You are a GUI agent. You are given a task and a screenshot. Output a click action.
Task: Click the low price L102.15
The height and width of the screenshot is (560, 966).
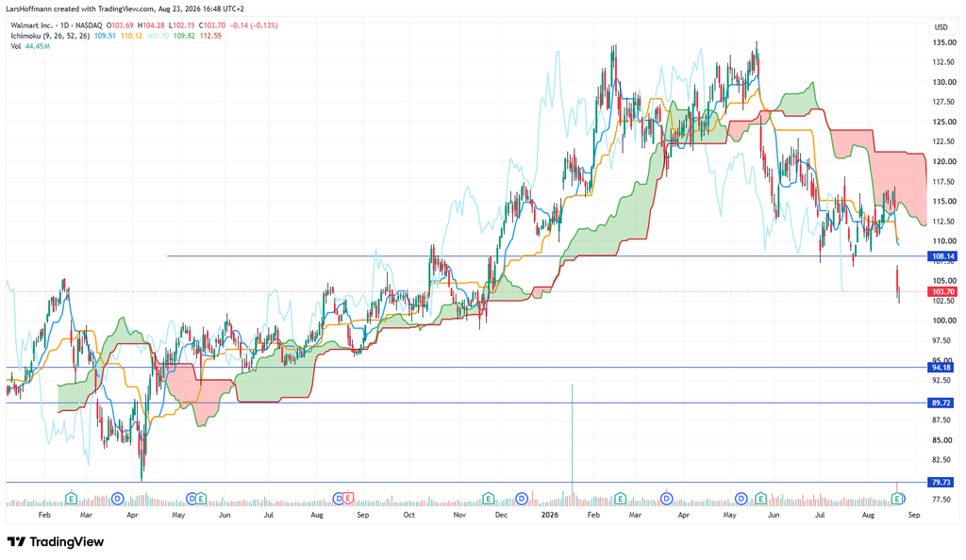tap(182, 25)
